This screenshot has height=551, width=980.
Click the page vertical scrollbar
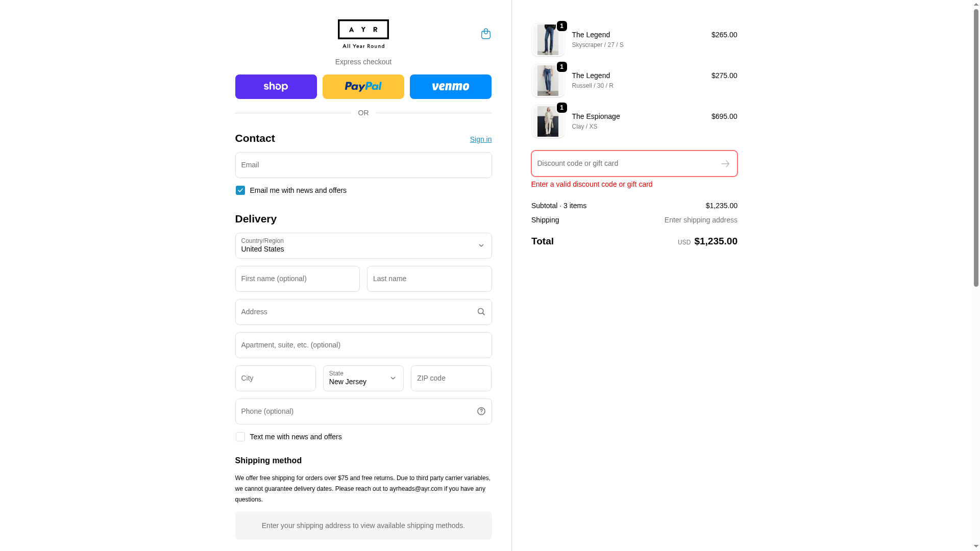975,148
